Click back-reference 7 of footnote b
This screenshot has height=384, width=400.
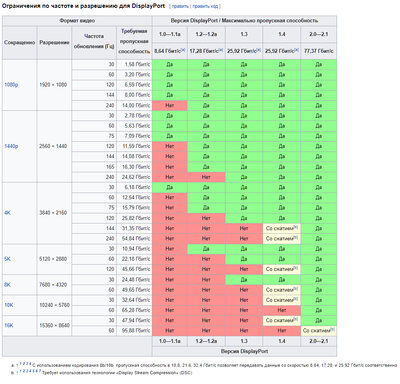(x=39, y=371)
